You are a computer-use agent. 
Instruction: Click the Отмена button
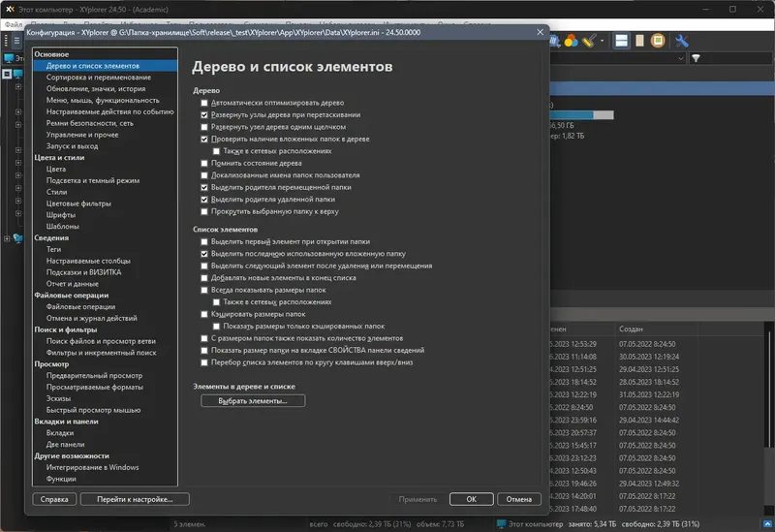coord(518,499)
